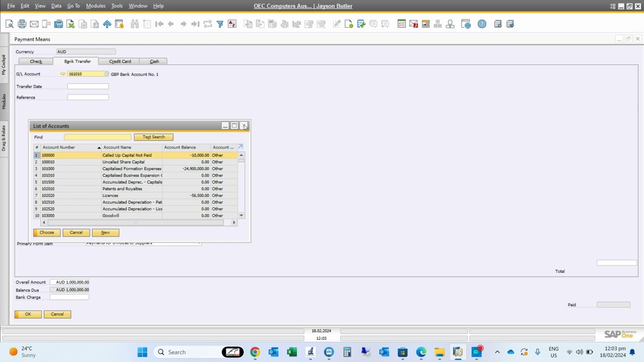The image size is (644, 362).
Task: Open the My Cockpit side tab
Action: click(x=4, y=64)
